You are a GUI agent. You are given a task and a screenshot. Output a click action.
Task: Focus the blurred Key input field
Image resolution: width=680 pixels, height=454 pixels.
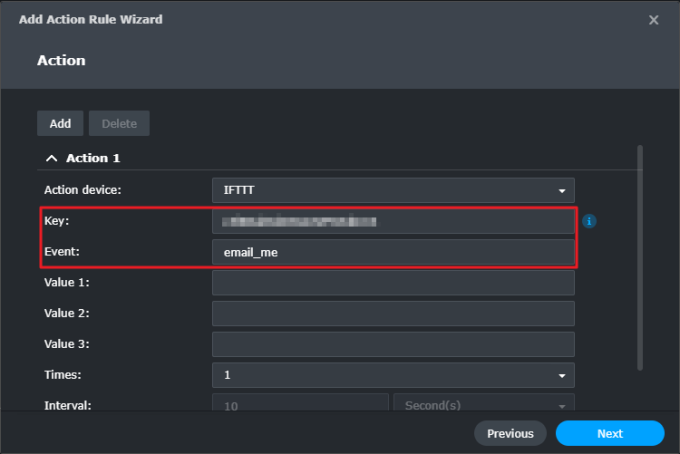(x=393, y=221)
